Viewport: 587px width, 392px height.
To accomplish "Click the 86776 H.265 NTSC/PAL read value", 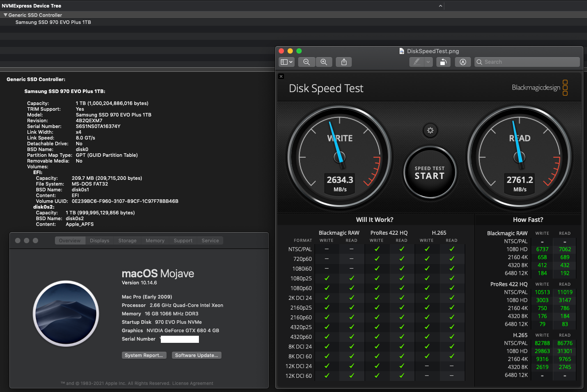I will [564, 343].
